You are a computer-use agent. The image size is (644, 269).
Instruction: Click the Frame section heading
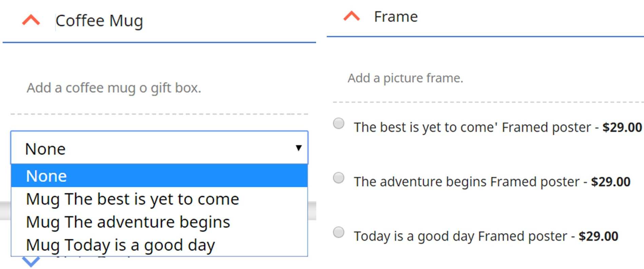tap(396, 17)
